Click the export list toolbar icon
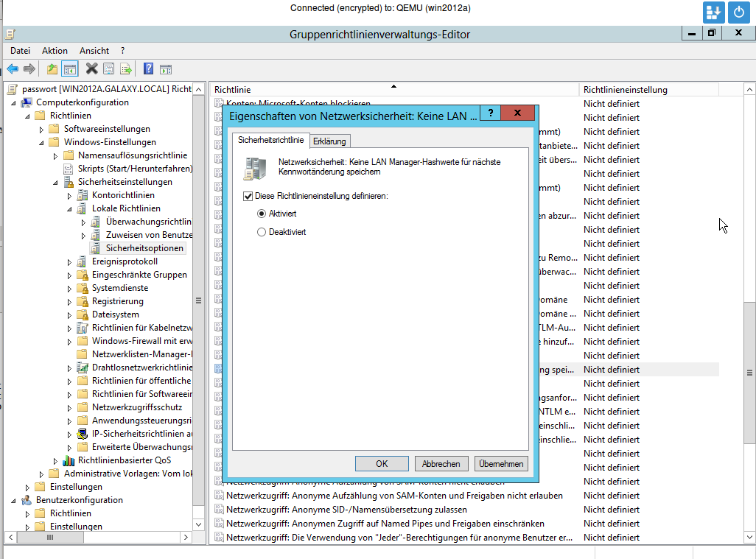The height and width of the screenshot is (559, 756). point(126,69)
